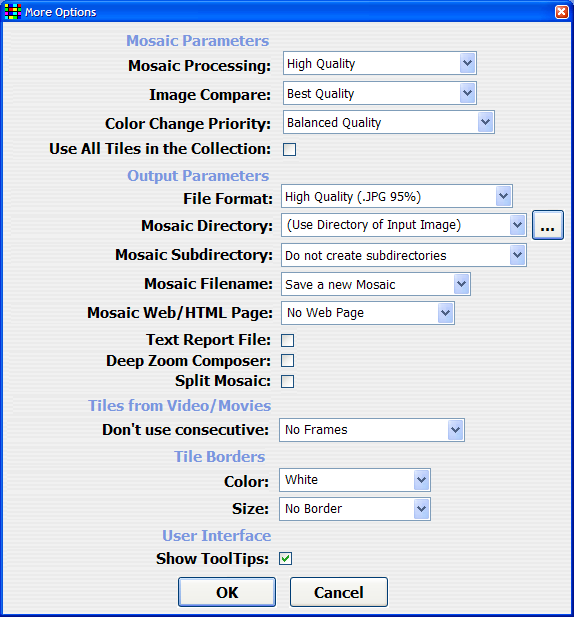
Task: Uncheck the Show ToolTips checkbox
Action: [286, 558]
